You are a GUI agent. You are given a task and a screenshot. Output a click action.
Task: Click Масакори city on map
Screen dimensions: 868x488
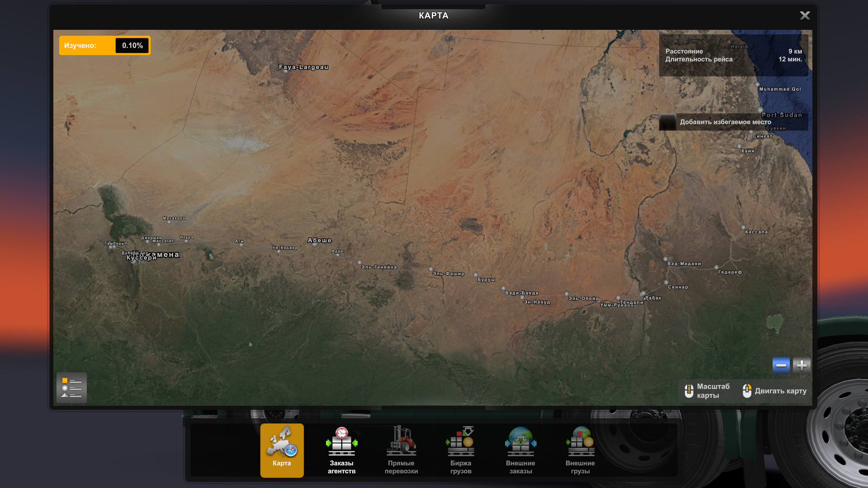(x=174, y=218)
